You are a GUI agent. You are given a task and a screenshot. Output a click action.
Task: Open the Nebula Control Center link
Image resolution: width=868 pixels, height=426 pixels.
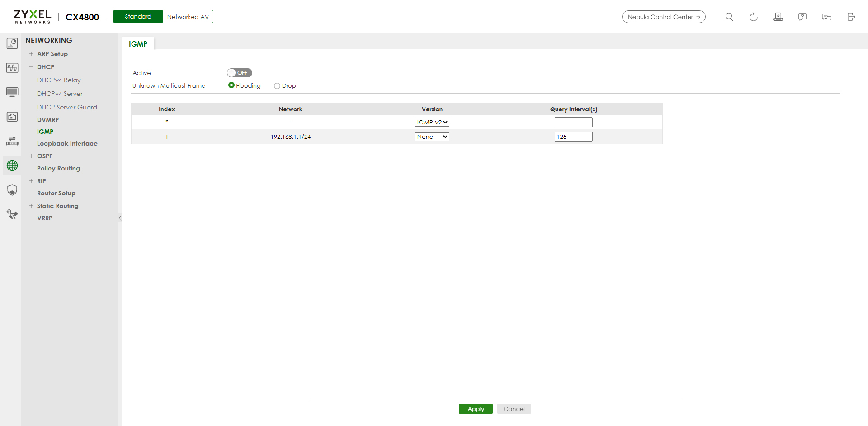[x=663, y=17]
